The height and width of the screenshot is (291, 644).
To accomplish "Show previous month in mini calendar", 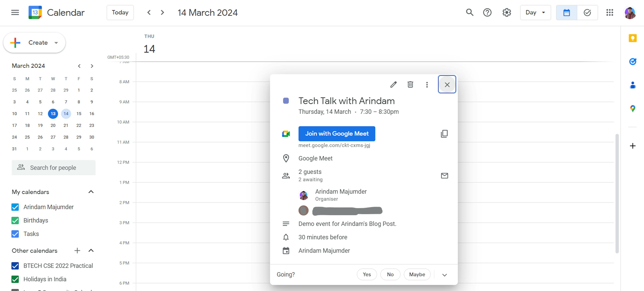I will (79, 66).
